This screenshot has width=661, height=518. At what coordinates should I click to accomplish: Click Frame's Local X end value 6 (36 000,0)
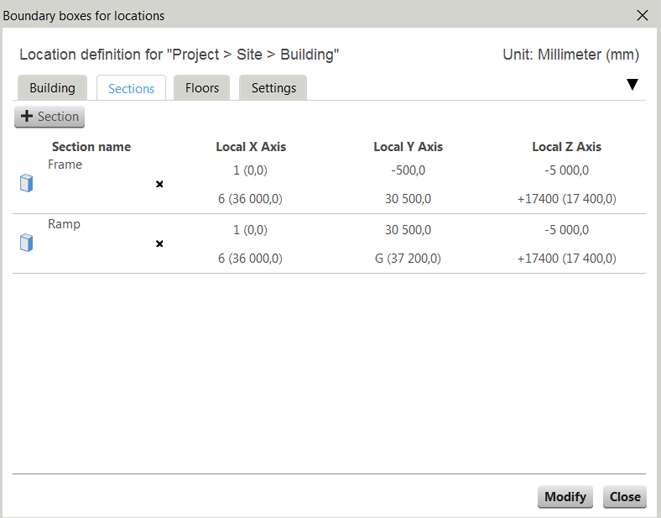click(x=250, y=199)
